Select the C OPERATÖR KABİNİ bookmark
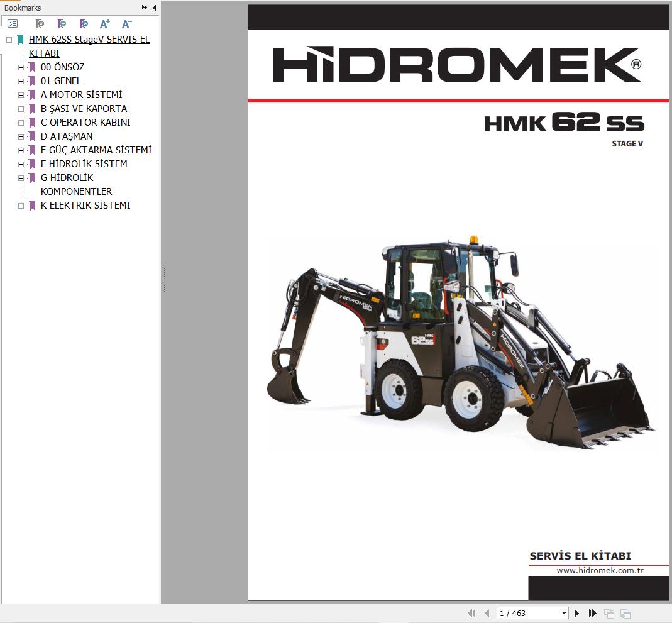The width and height of the screenshot is (672, 623). 85,123
